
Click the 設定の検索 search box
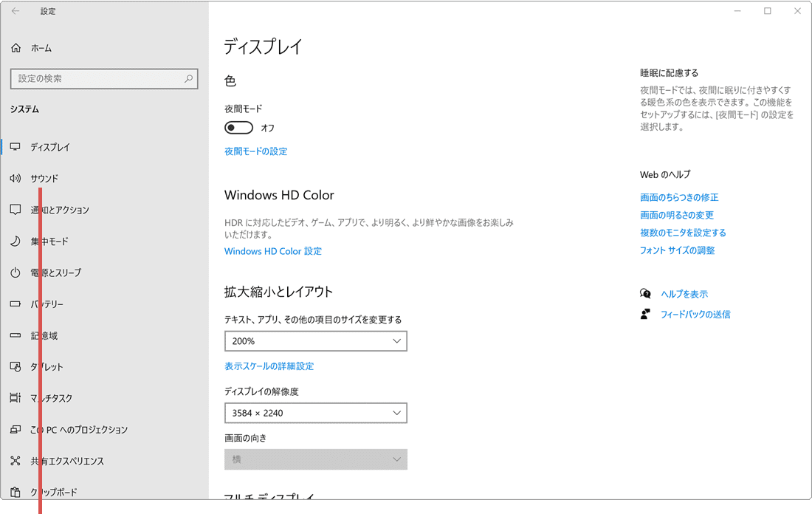(103, 78)
